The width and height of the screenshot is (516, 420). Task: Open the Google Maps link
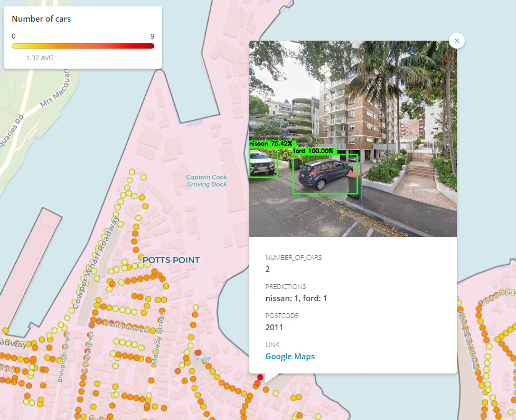point(290,357)
